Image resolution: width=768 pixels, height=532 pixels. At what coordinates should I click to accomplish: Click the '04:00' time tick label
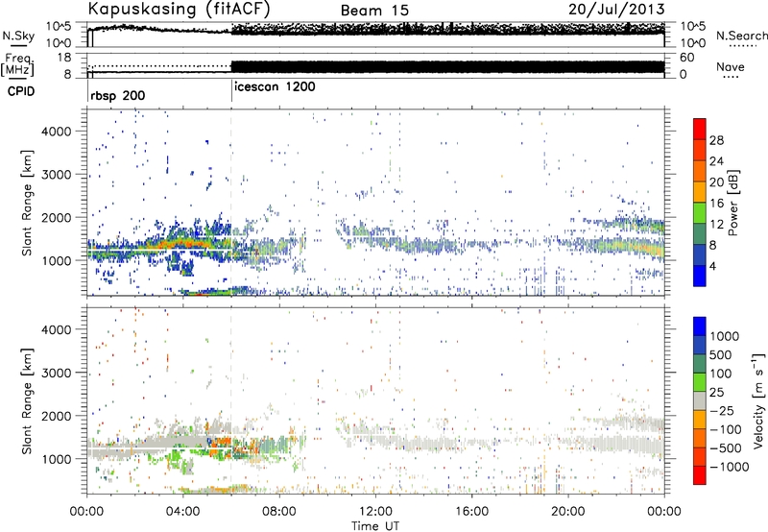[182, 512]
